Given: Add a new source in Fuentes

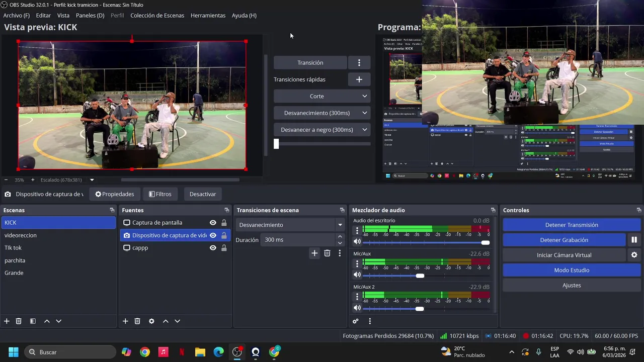Looking at the screenshot, I should coord(125,321).
